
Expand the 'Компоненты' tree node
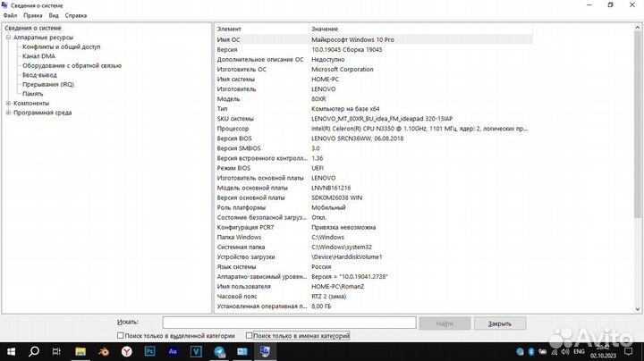point(8,103)
